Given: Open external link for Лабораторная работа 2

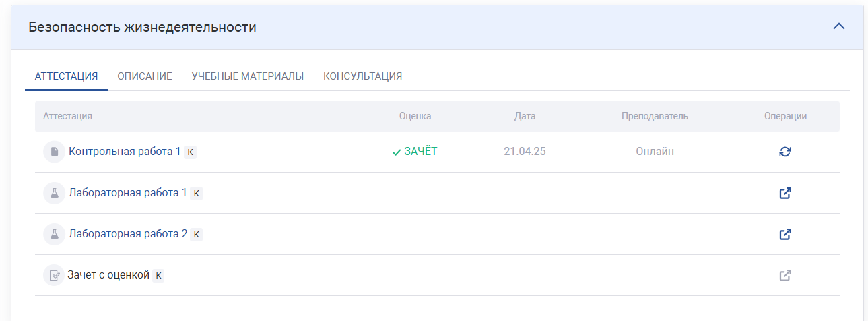Looking at the screenshot, I should pyautogui.click(x=785, y=234).
